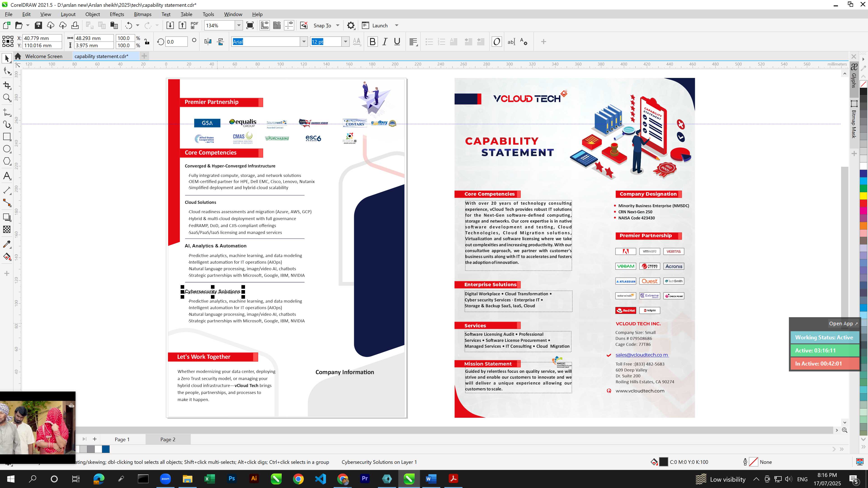Select the Parallel Dimension tool
Viewport: 868px width, 488px height.
(7, 190)
